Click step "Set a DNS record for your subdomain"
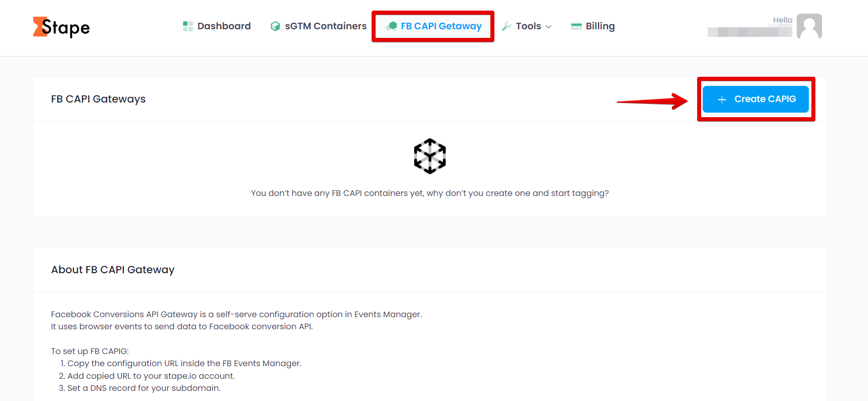This screenshot has height=401, width=868. 144,388
